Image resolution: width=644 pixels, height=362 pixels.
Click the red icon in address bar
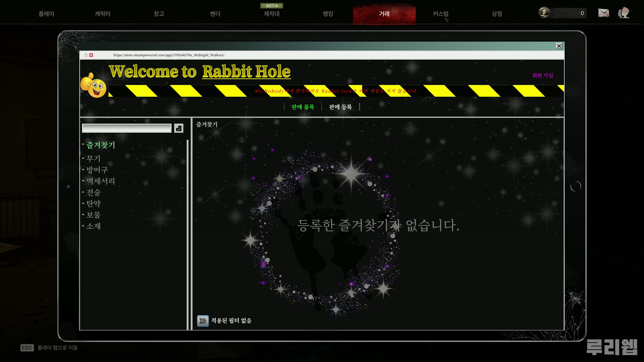coord(91,55)
